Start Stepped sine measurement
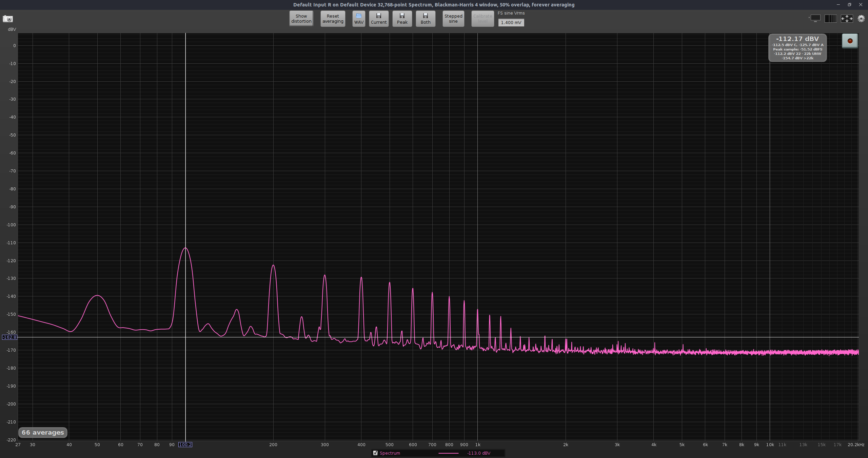The image size is (868, 458). pyautogui.click(x=453, y=19)
